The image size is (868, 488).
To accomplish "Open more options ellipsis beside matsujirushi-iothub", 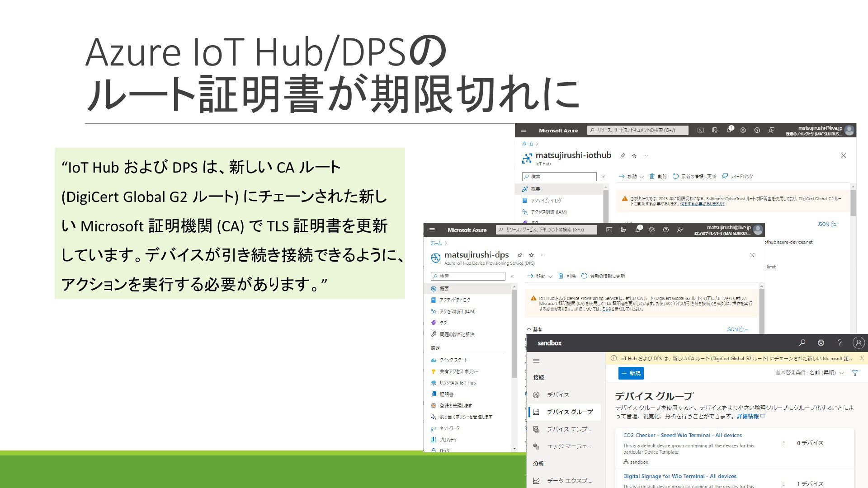I will 646,155.
